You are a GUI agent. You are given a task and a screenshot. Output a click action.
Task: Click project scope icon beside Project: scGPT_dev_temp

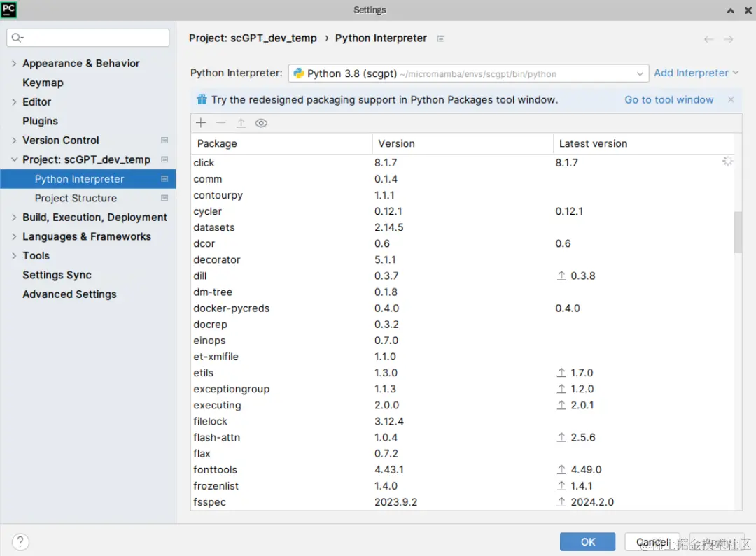click(x=164, y=159)
